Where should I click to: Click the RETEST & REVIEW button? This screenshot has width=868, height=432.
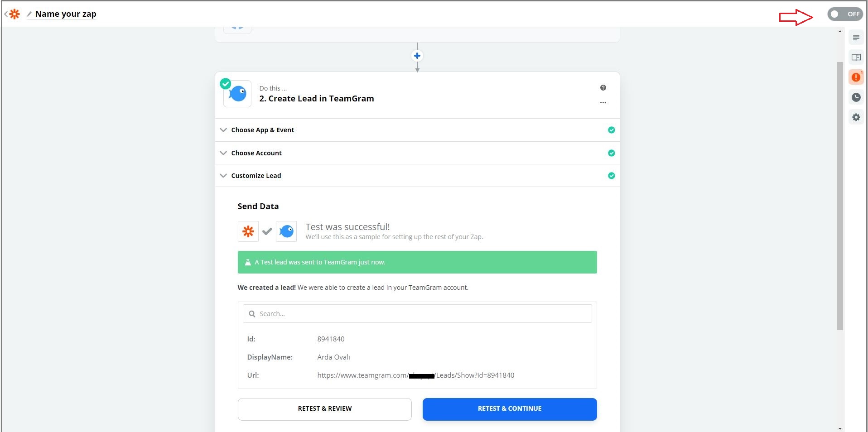coord(324,409)
